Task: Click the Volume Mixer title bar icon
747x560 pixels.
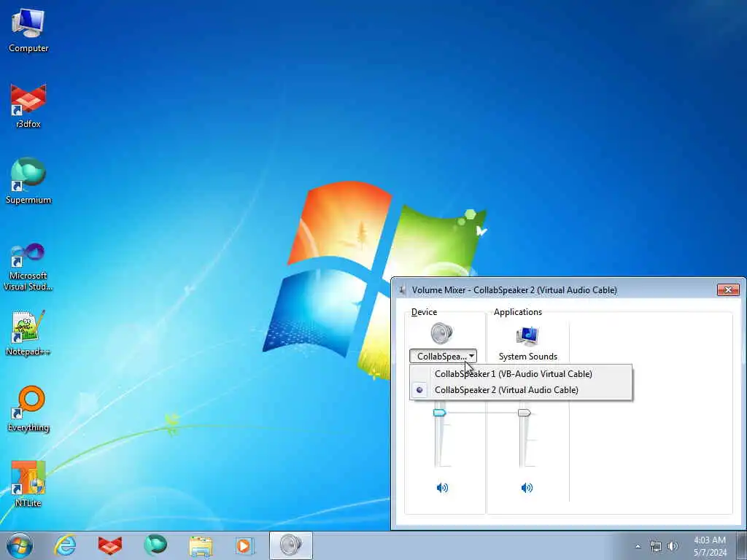Action: pyautogui.click(x=403, y=290)
